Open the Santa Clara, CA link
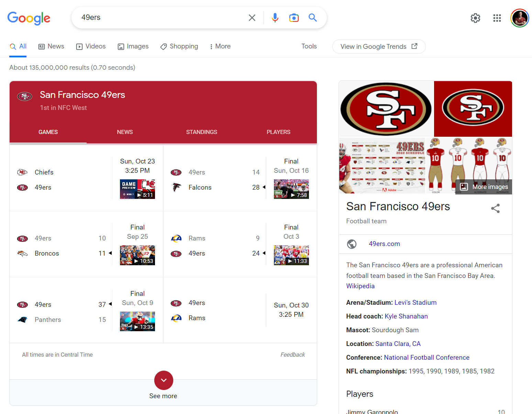 click(398, 344)
